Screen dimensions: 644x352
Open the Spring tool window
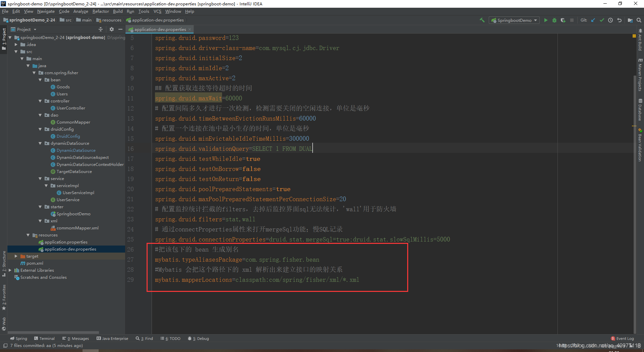click(x=19, y=339)
